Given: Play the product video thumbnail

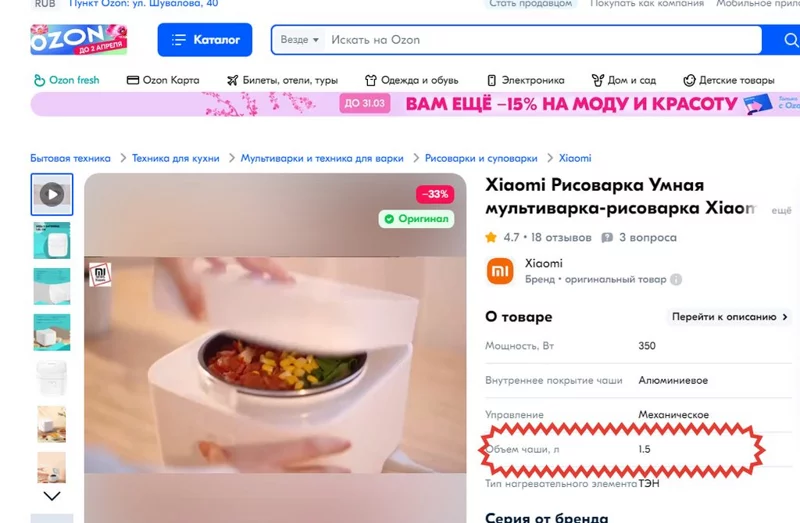Looking at the screenshot, I should pos(52,194).
